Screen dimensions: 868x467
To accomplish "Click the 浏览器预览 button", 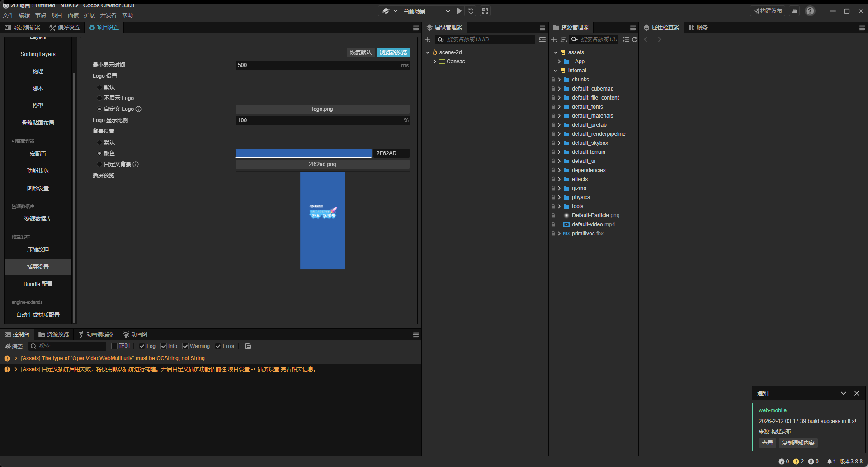I will pyautogui.click(x=393, y=52).
